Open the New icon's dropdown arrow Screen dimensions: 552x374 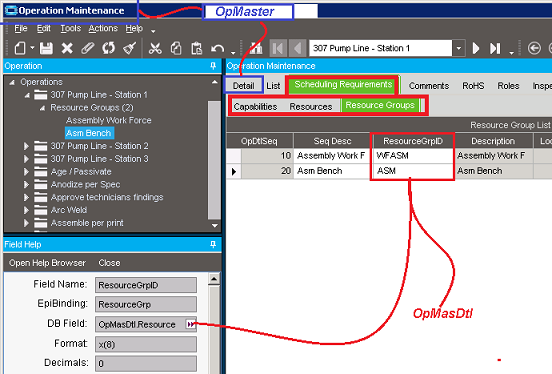click(x=32, y=48)
